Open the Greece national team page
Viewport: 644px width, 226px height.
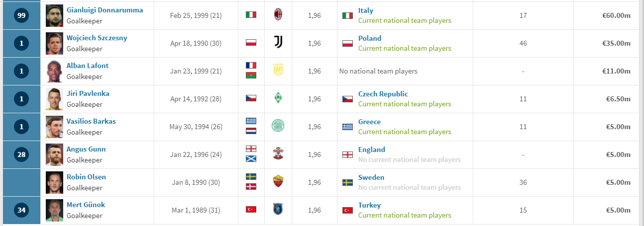369,122
